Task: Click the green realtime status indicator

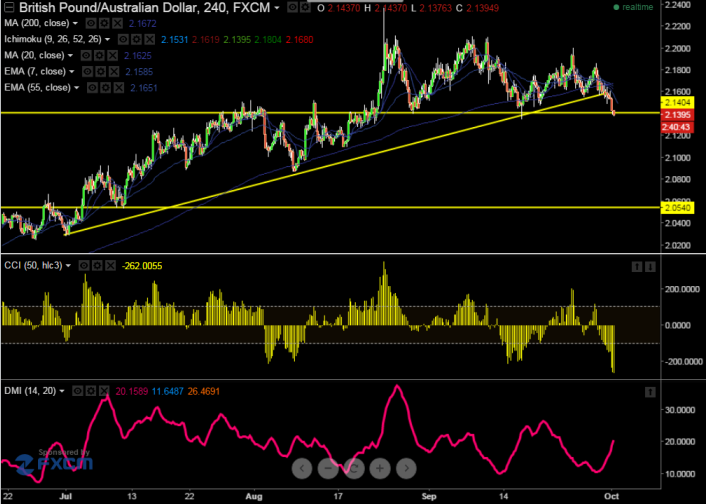Action: coord(633,7)
